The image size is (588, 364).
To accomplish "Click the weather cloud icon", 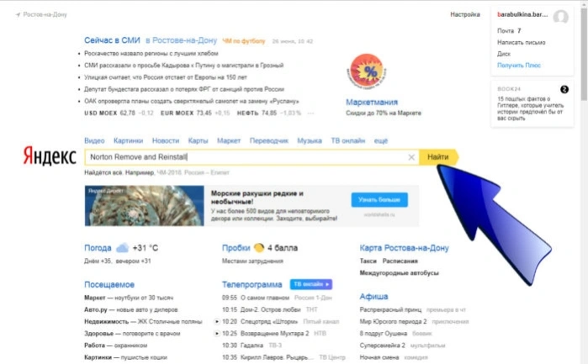I will coord(122,248).
